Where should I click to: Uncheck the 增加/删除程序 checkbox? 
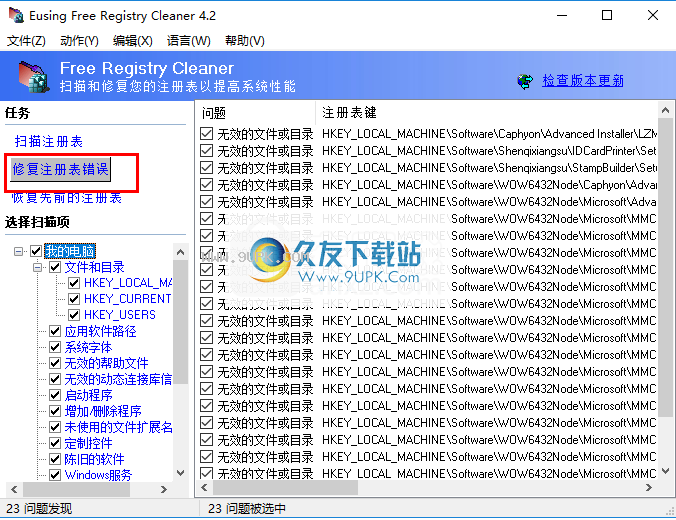pos(55,411)
